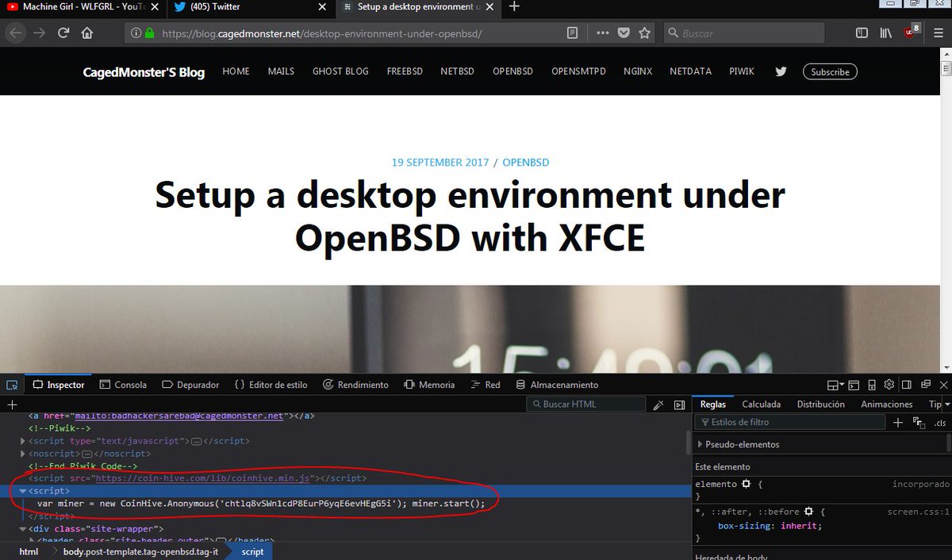Expand the div class site-wrapper node
The height and width of the screenshot is (560, 952).
coord(23,529)
